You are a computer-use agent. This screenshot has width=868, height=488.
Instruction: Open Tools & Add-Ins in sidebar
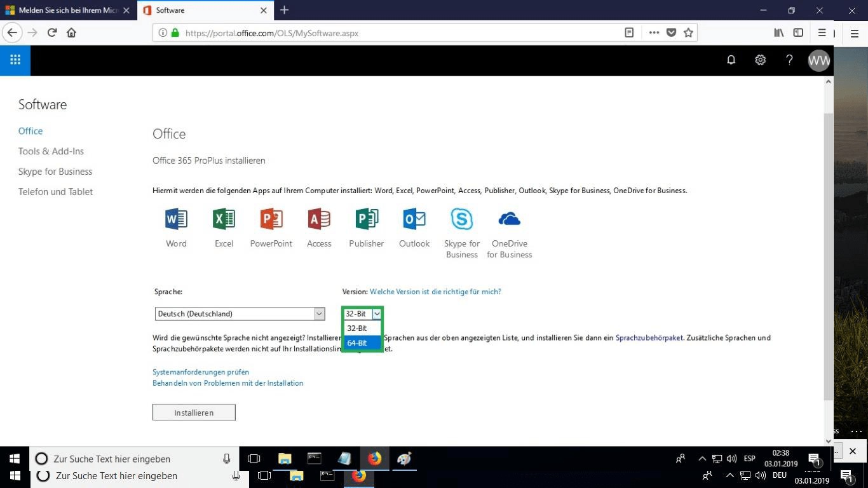tap(51, 151)
